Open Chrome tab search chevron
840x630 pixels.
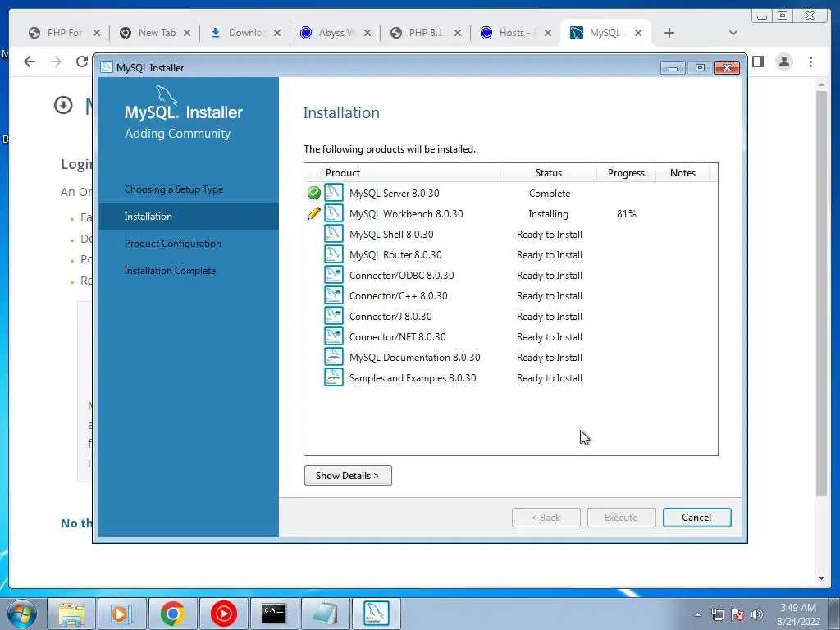[x=733, y=33]
